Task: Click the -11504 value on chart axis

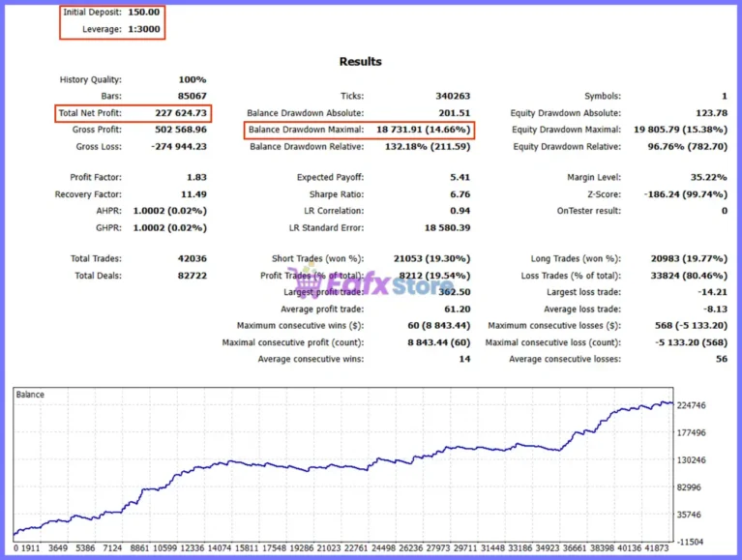Action: (x=690, y=542)
